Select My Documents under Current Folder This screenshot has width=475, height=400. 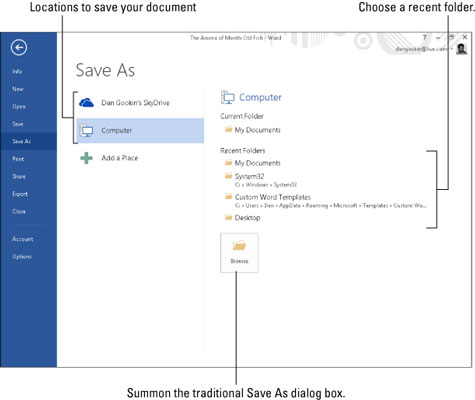coord(253,130)
